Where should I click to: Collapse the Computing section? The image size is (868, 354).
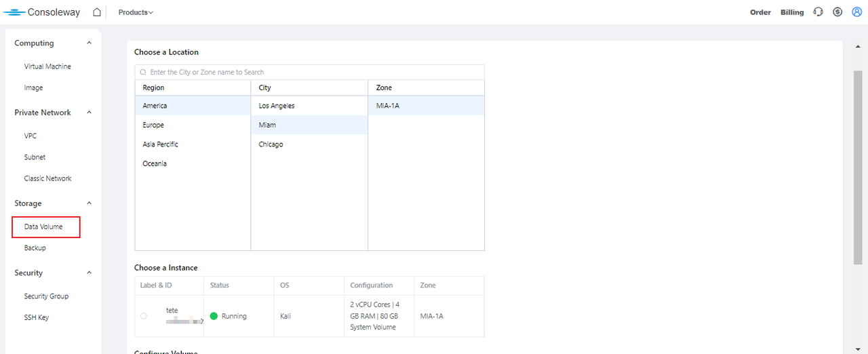(89, 43)
